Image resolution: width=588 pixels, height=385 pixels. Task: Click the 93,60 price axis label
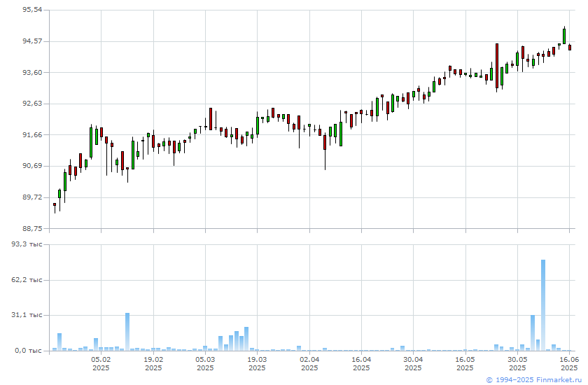pyautogui.click(x=33, y=72)
